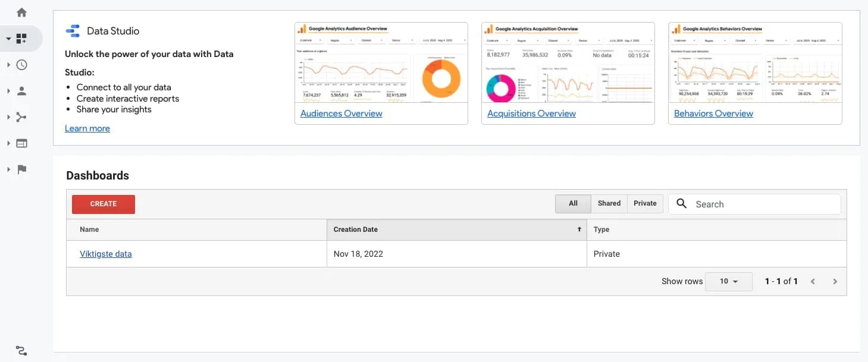Open the Acquisitions Overview report thumbnail
The image size is (868, 362).
[568, 65]
